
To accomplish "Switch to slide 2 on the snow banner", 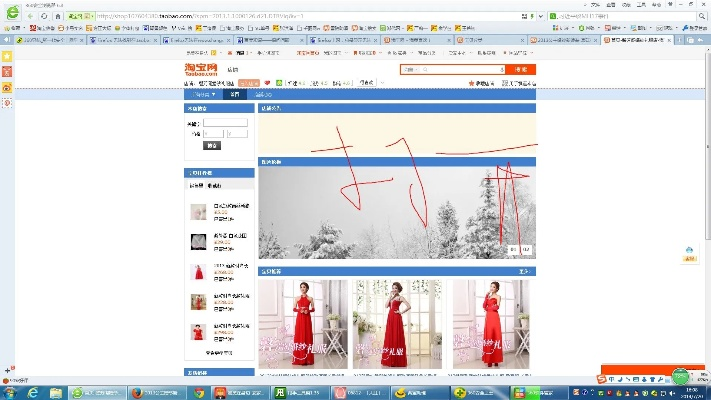I will click(526, 250).
